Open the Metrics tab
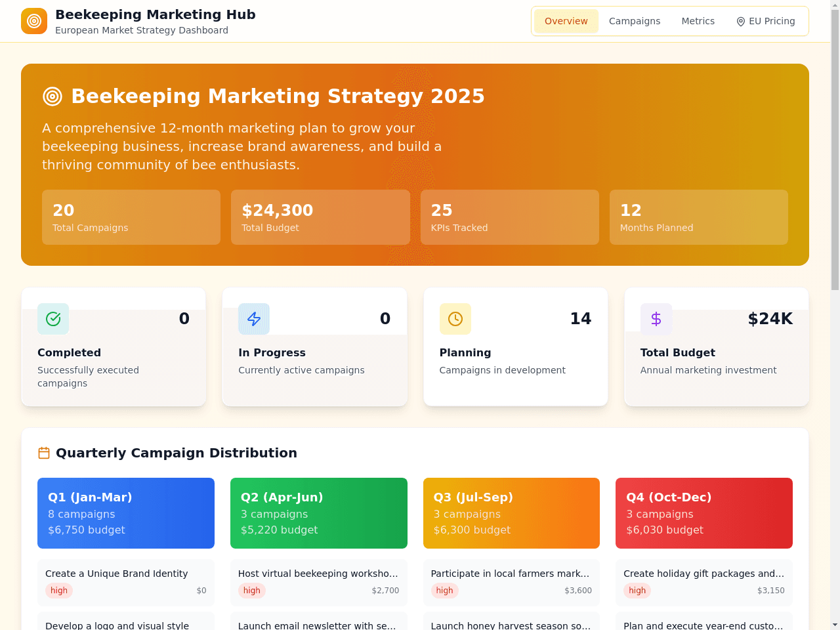The width and height of the screenshot is (840, 630). (698, 21)
